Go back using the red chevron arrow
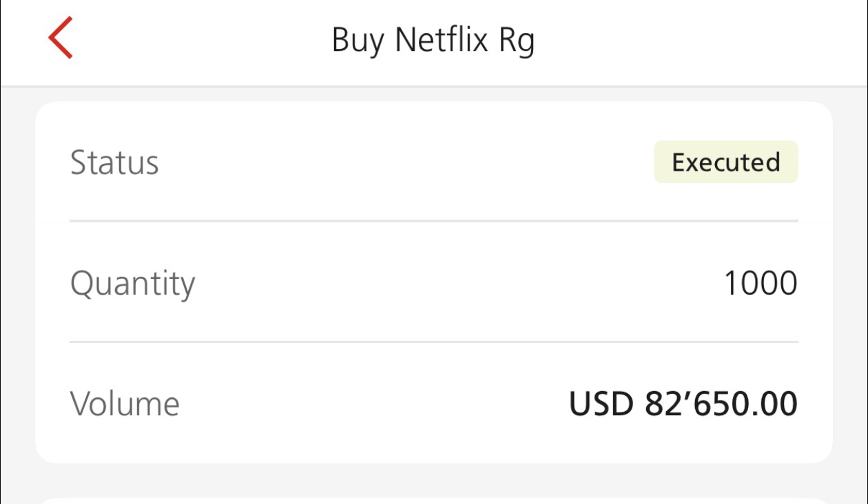The width and height of the screenshot is (868, 504). (61, 39)
